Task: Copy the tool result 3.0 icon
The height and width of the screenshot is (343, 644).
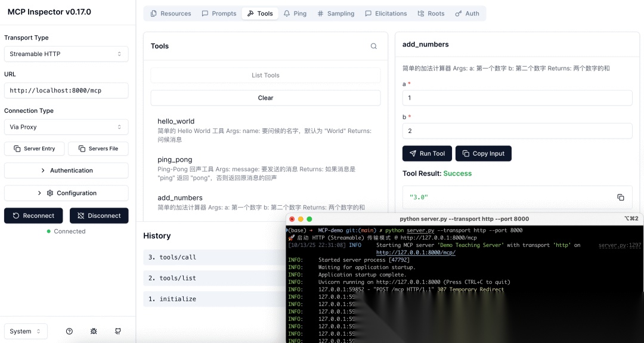Action: coord(621,197)
